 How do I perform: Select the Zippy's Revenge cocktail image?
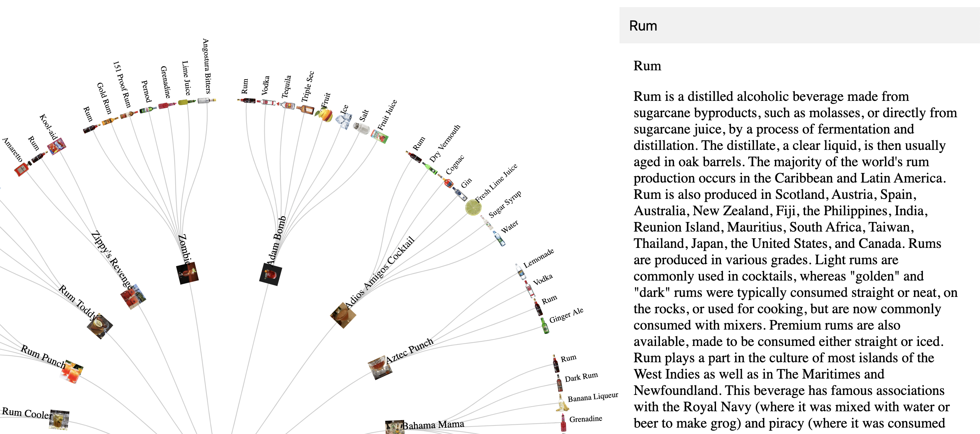click(x=133, y=297)
